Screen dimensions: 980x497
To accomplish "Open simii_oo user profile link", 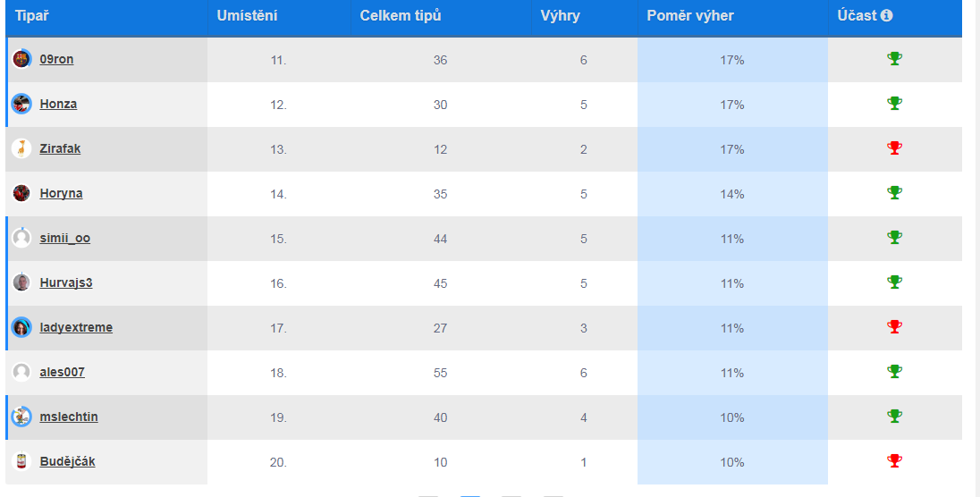I will 64,238.
